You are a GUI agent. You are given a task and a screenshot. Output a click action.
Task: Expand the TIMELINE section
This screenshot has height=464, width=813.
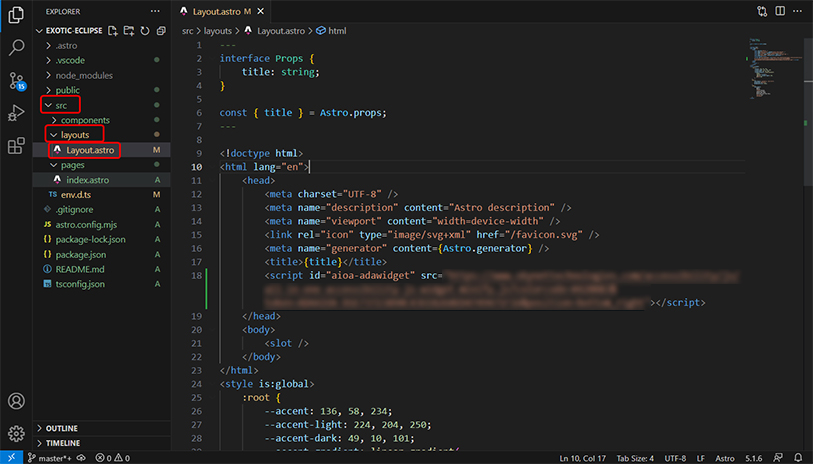[62, 442]
